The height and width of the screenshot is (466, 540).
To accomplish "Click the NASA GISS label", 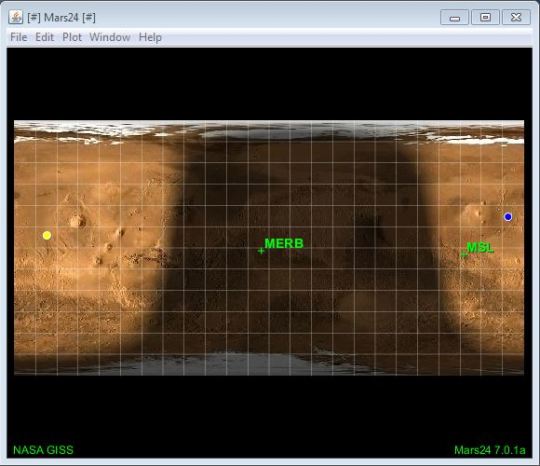I will tap(43, 450).
